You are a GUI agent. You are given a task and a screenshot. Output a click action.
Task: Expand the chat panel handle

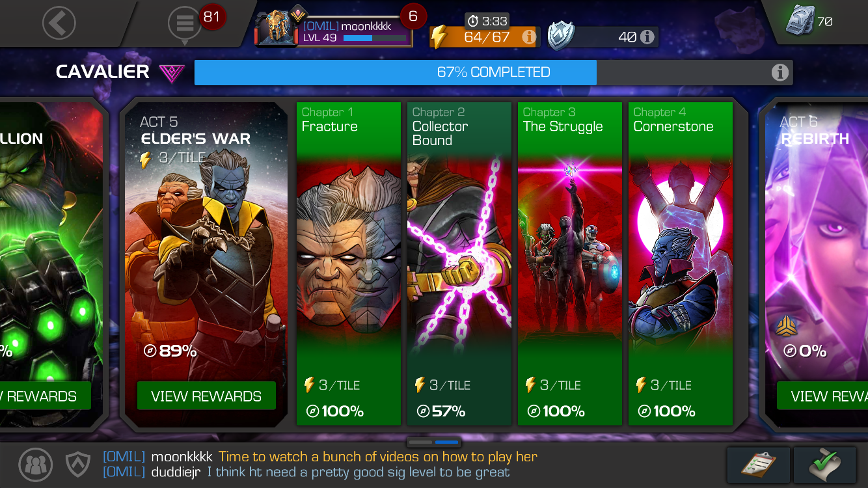pos(434,442)
